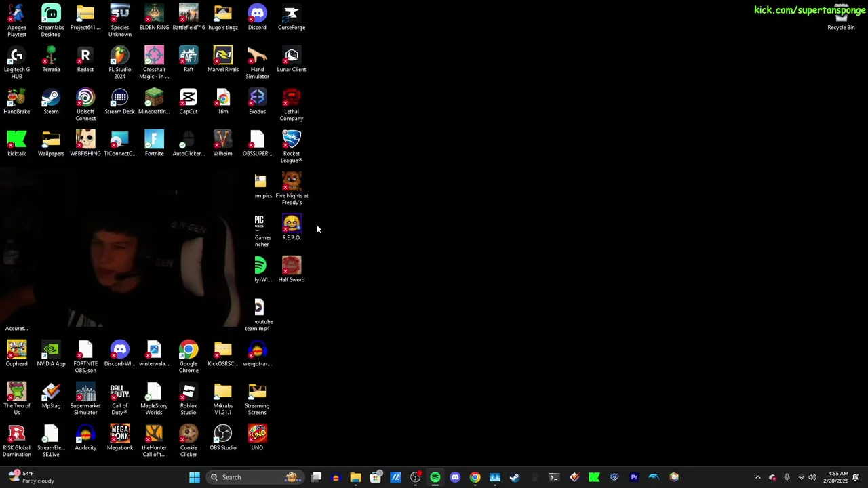Open the R.E.P.O. game icon
This screenshot has width=868, height=488.
(292, 228)
